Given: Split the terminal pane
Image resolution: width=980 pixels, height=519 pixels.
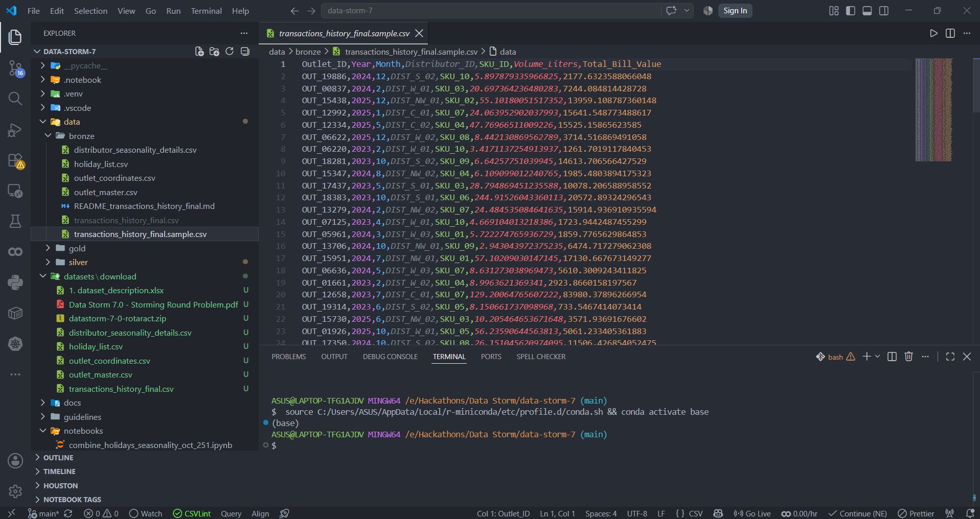Looking at the screenshot, I should [x=892, y=357].
